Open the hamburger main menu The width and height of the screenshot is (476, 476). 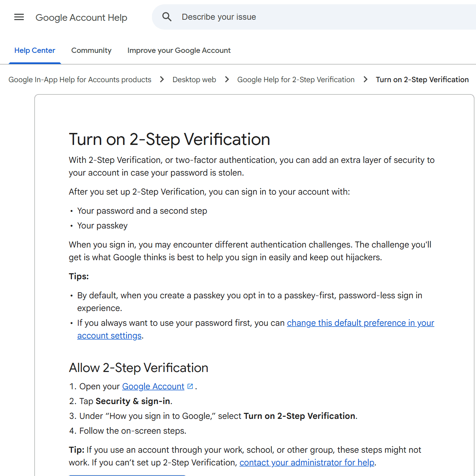19,17
